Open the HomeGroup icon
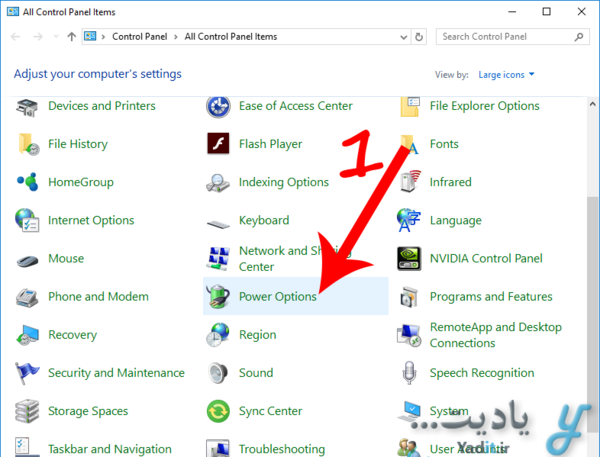600x457 pixels. pyautogui.click(x=27, y=182)
